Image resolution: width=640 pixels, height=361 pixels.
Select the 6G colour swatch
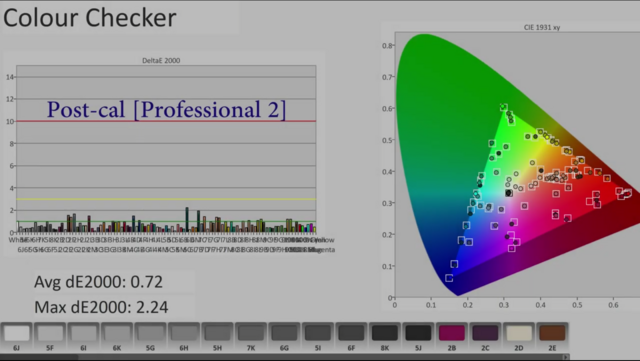pos(284,333)
